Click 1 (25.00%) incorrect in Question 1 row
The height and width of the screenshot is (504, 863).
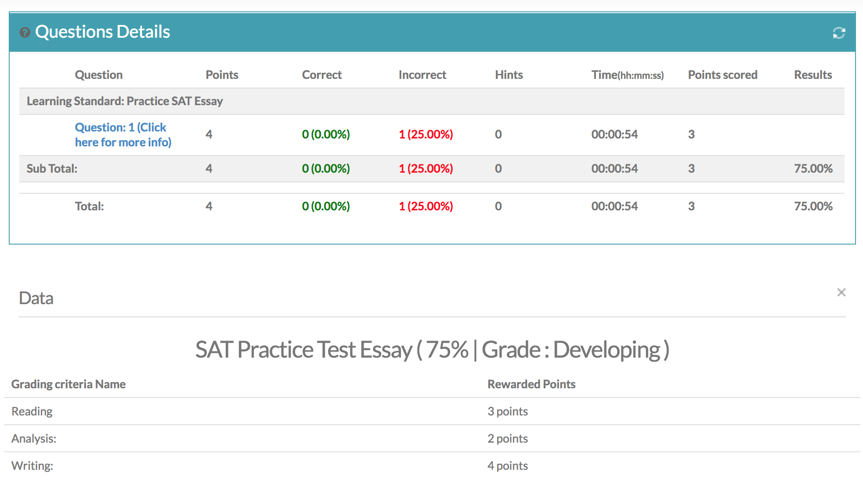(x=426, y=135)
